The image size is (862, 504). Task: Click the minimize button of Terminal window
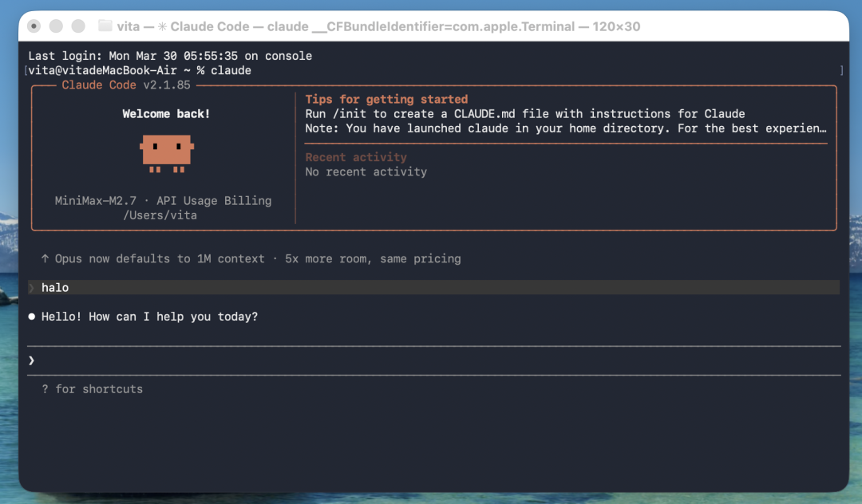[x=56, y=26]
